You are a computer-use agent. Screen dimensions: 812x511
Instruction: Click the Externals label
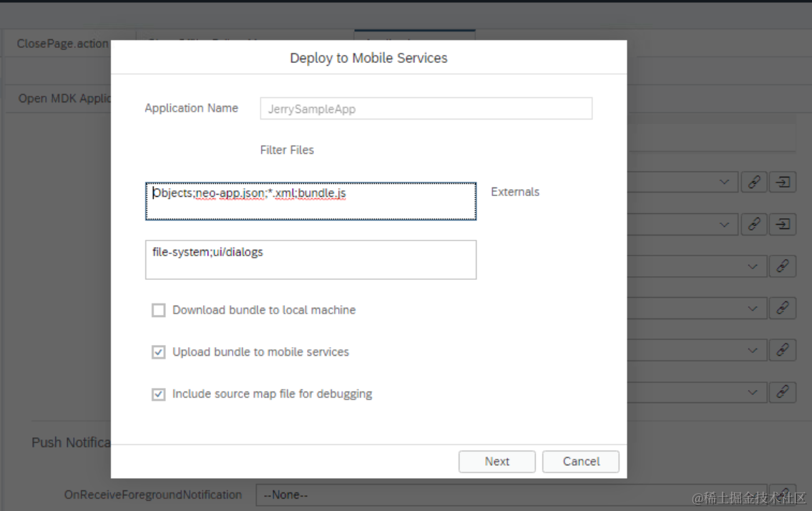[515, 192]
